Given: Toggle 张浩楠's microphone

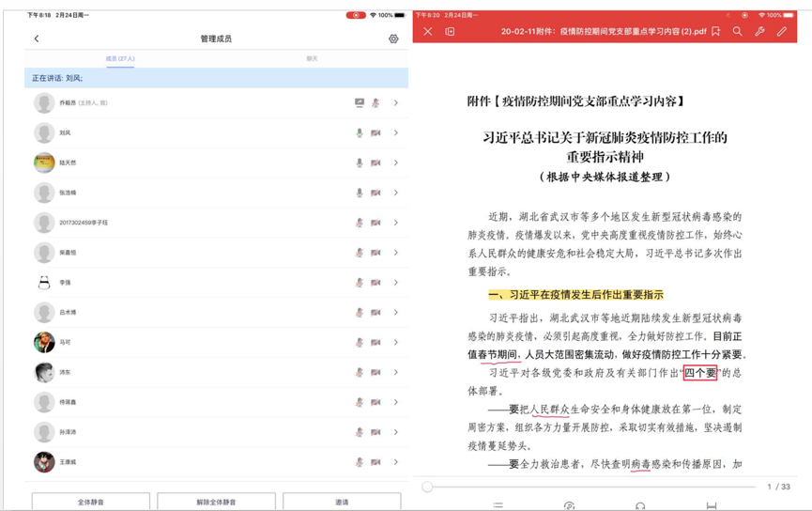Looking at the screenshot, I should 359,193.
